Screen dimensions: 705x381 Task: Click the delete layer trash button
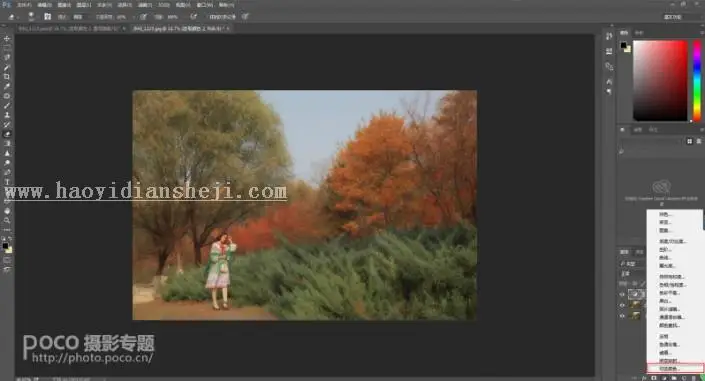pos(694,378)
